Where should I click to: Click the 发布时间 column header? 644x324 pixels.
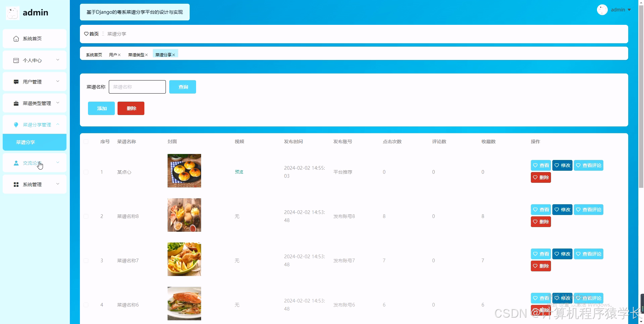click(293, 142)
